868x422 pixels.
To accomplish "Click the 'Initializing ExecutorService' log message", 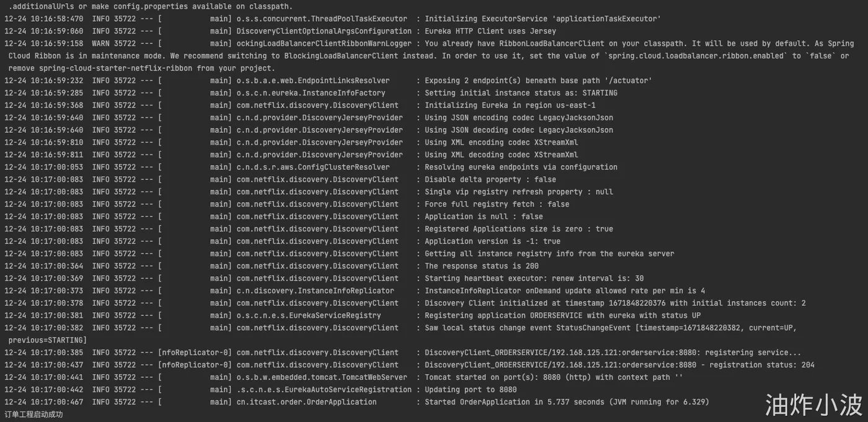I will 542,19.
